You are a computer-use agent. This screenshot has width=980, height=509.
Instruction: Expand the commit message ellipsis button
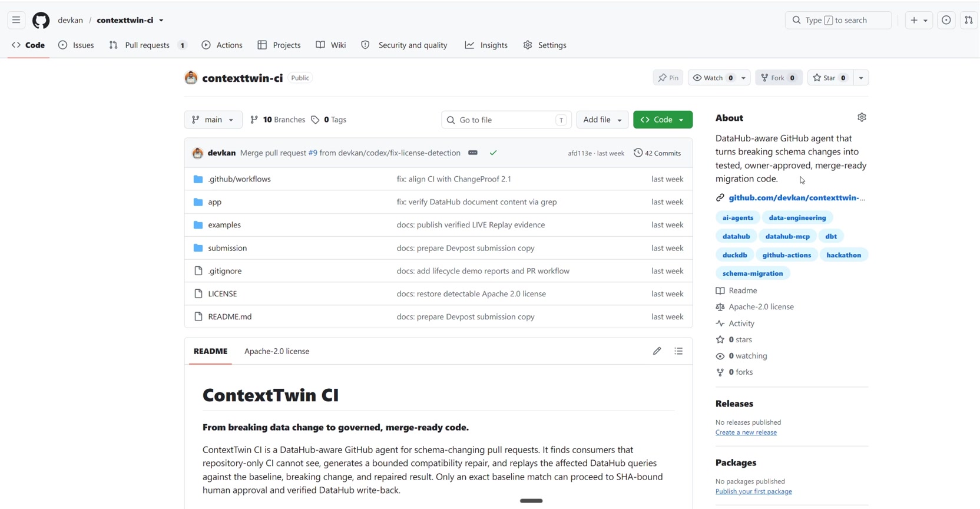coord(472,153)
